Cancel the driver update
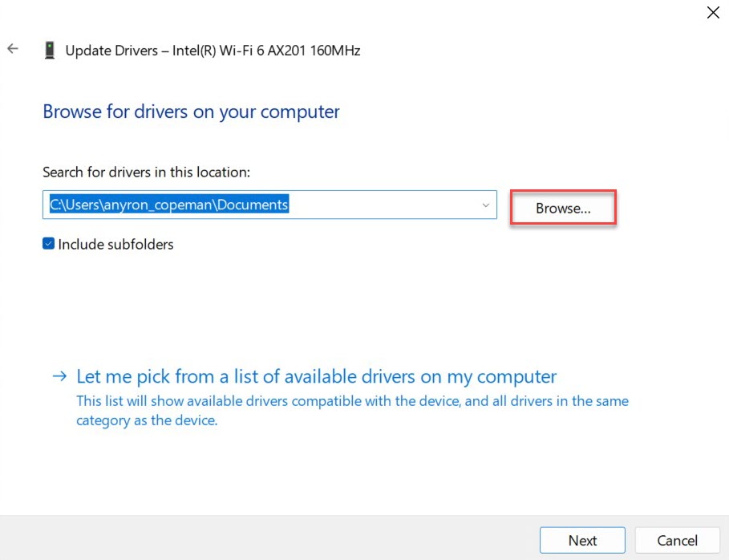This screenshot has height=560, width=729. pyautogui.click(x=678, y=541)
